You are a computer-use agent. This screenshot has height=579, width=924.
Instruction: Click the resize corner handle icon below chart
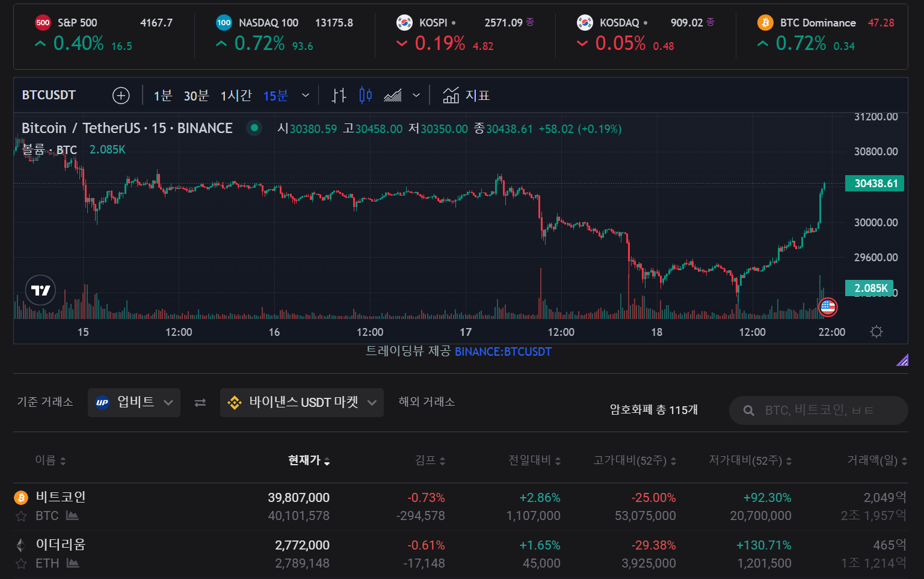902,360
